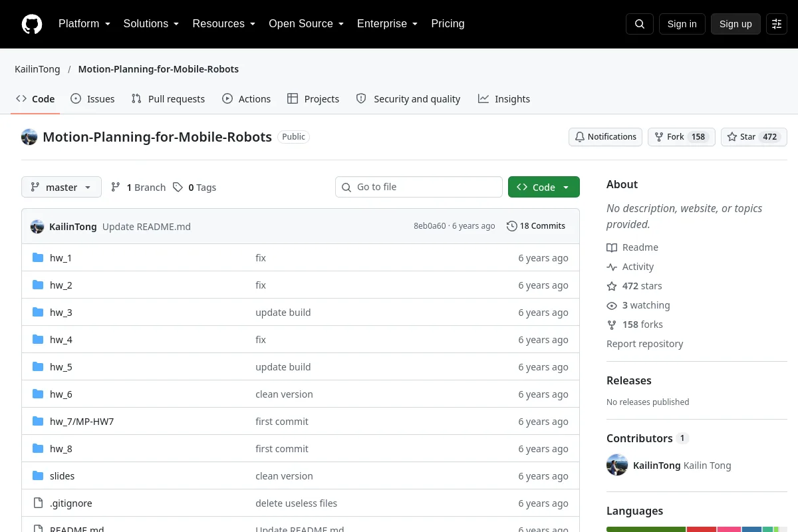Open 'delete useless files' commit message
Screen dimensions: 798x532
[296, 503]
